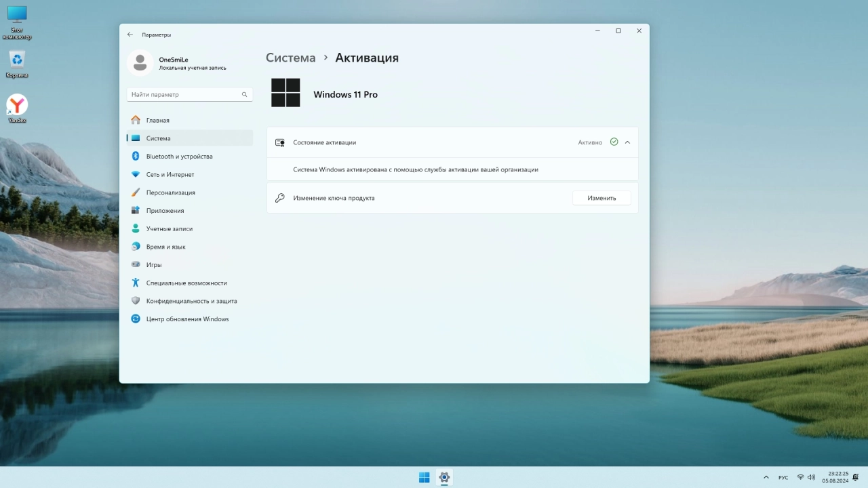Click the search magnifier icon
Screen dimensions: 868x488
click(245, 95)
